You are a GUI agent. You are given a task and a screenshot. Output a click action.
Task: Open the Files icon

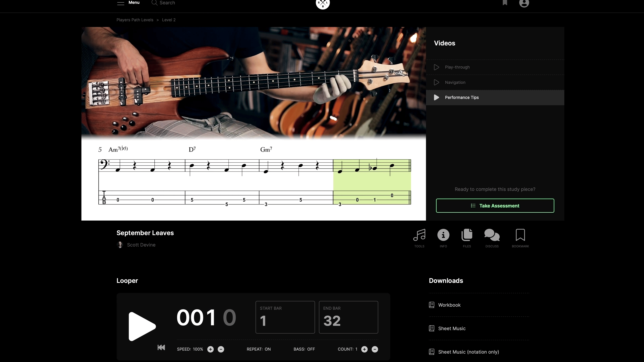pyautogui.click(x=467, y=235)
